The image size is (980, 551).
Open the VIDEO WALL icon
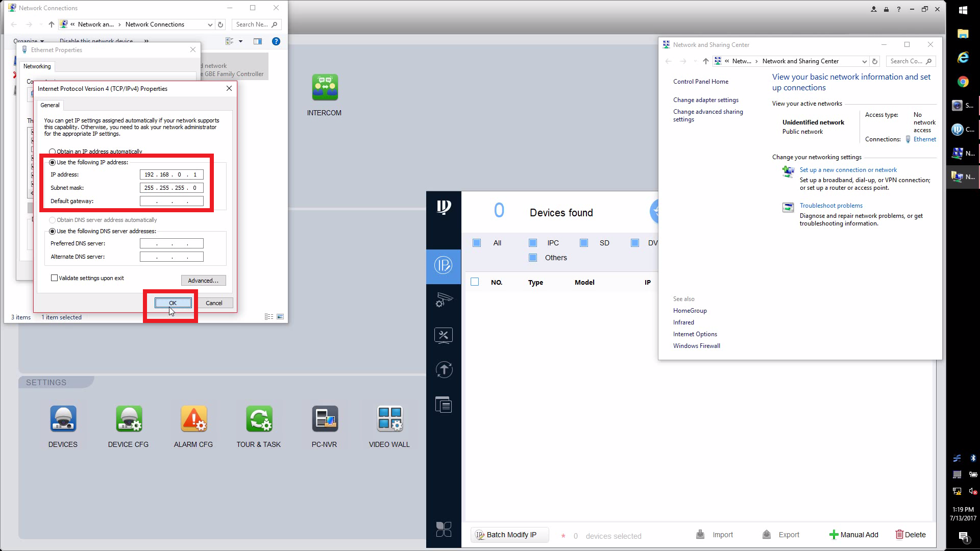click(389, 419)
